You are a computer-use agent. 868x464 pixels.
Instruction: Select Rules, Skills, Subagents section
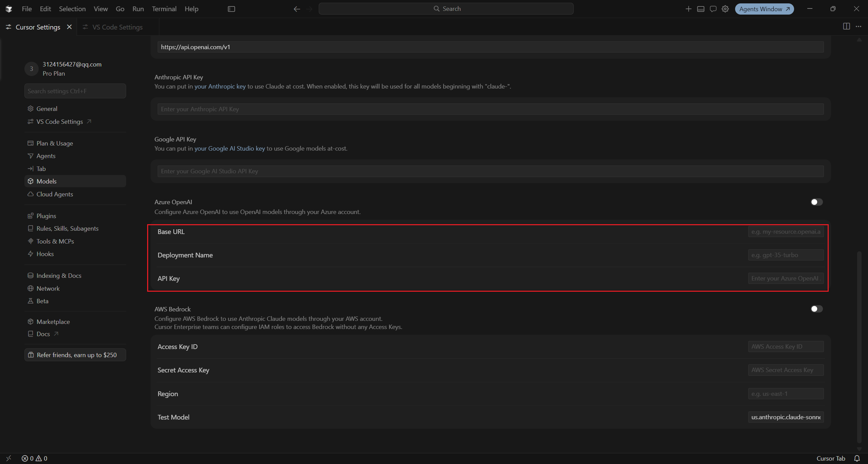click(75, 229)
